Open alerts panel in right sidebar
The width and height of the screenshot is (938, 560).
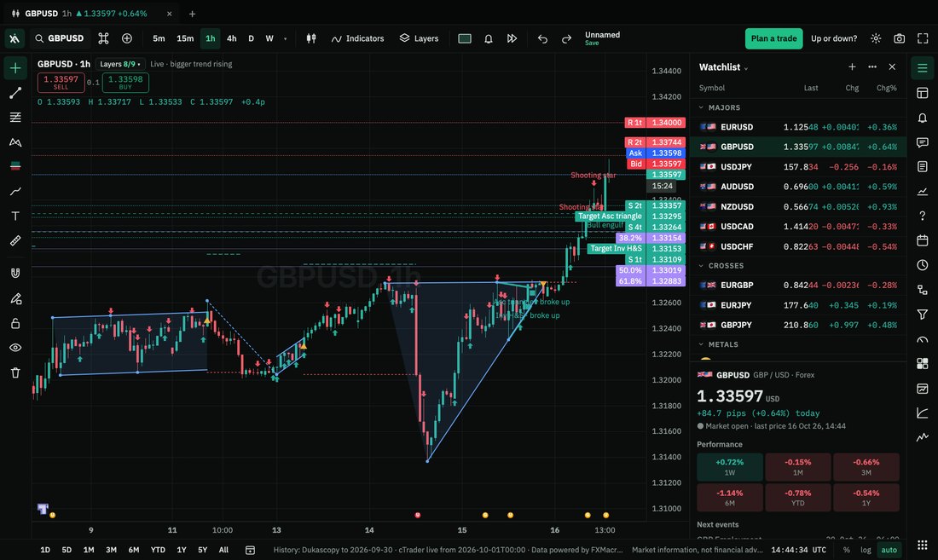point(923,118)
